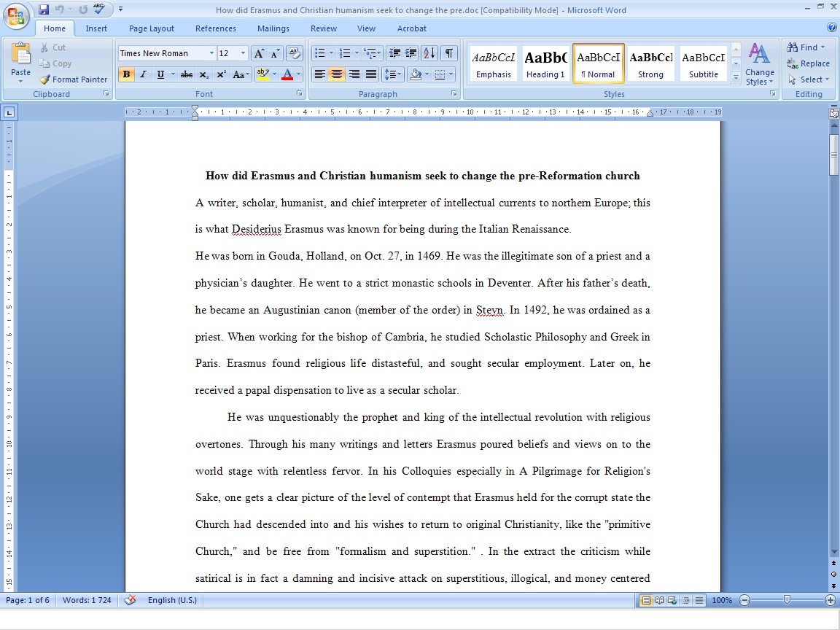Click the Replace button
This screenshot has width=840, height=630.
point(809,63)
